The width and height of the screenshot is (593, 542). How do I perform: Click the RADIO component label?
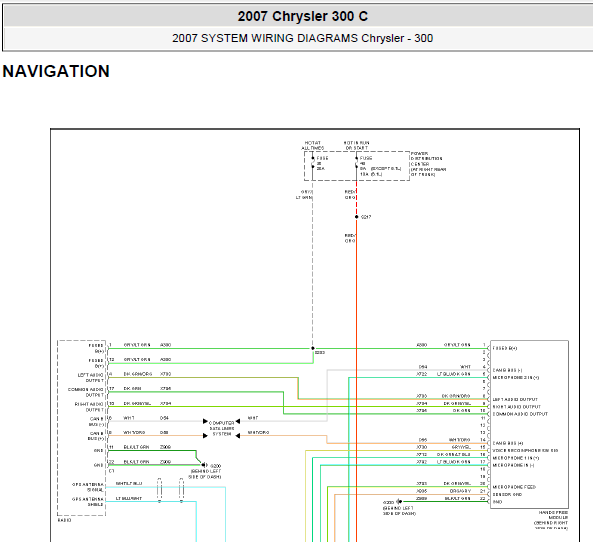64,520
